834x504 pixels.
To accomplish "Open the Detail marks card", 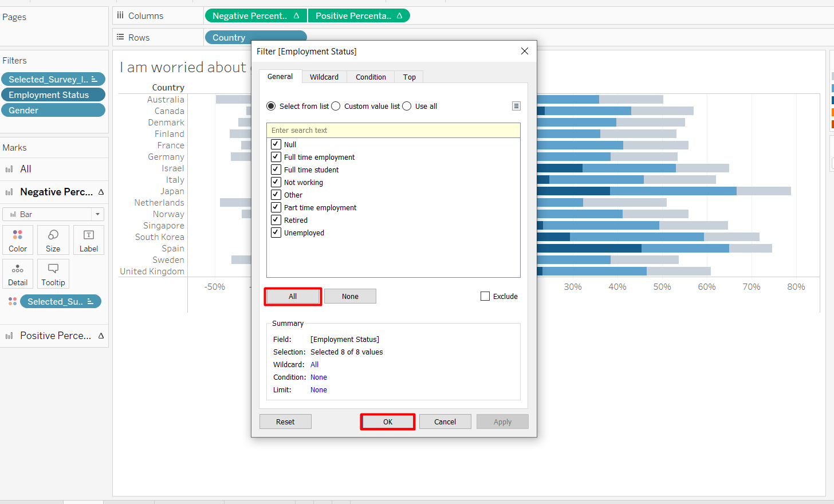I will (18, 273).
